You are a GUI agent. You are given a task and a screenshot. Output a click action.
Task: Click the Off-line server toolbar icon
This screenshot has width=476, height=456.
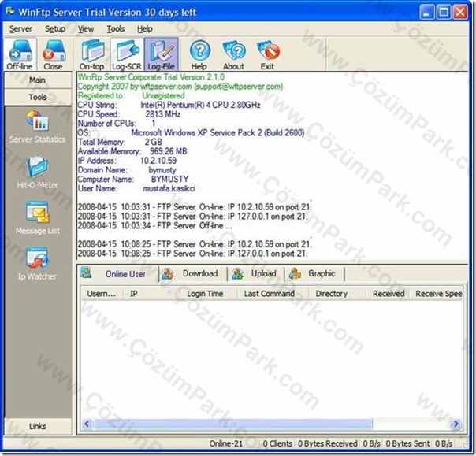pos(20,54)
